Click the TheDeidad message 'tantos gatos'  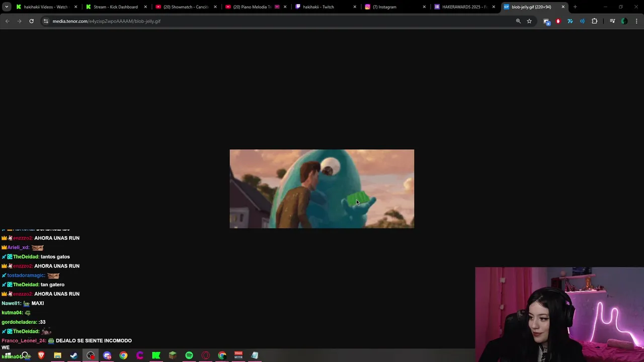tap(55, 257)
